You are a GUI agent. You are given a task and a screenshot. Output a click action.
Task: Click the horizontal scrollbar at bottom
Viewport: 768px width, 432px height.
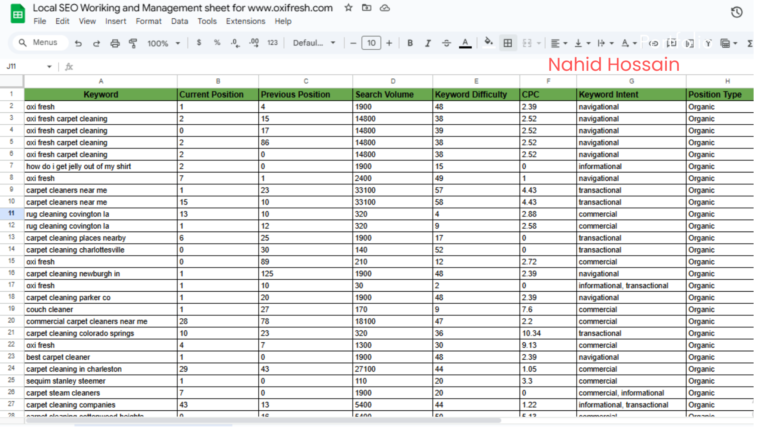click(263, 420)
